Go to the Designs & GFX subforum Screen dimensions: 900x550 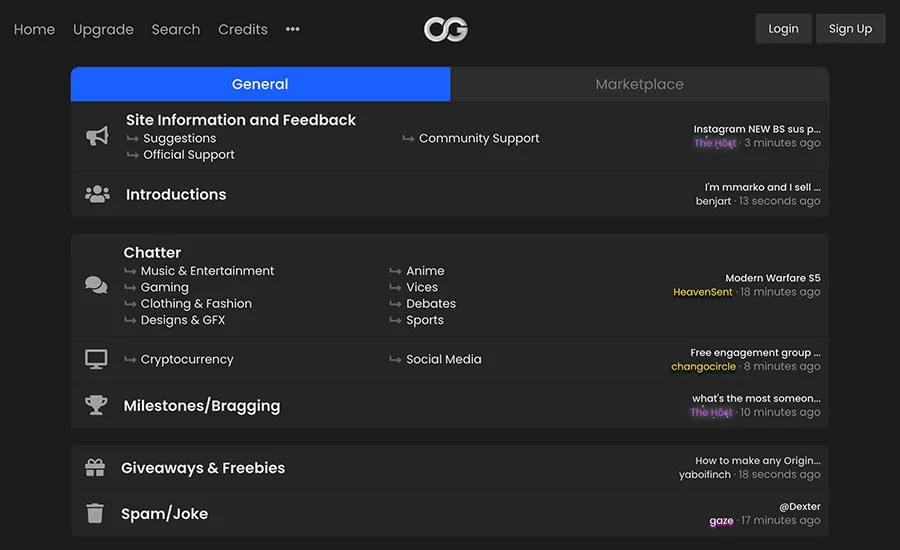pyautogui.click(x=183, y=320)
